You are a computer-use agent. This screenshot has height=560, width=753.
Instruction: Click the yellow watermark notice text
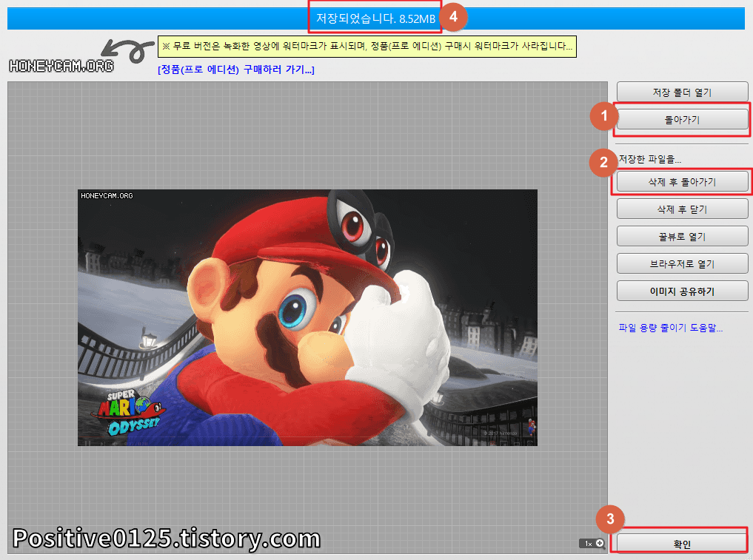click(367, 47)
